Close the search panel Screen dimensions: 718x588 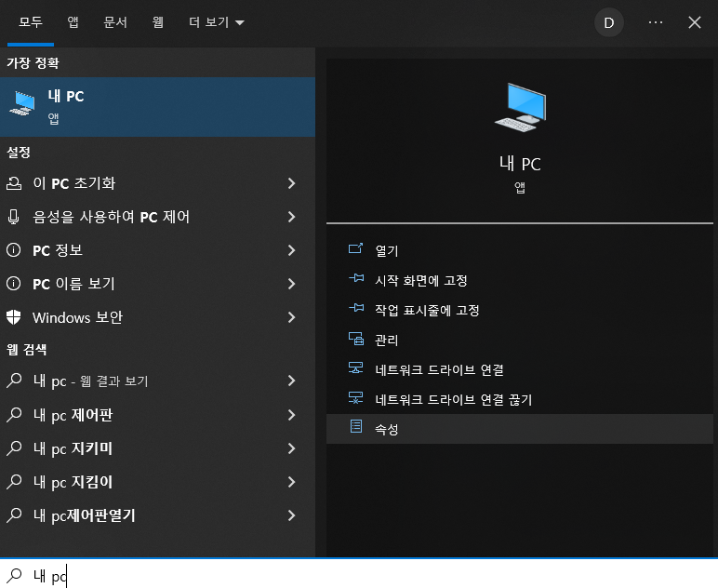point(695,22)
